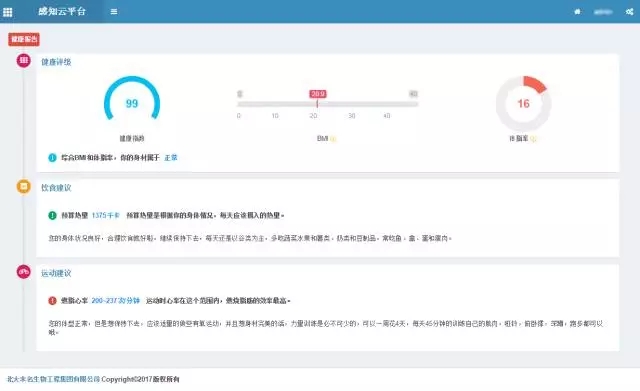Image resolution: width=640 pixels, height=391 pixels.
Task: Click the health index gauge showing 99
Action: click(132, 100)
